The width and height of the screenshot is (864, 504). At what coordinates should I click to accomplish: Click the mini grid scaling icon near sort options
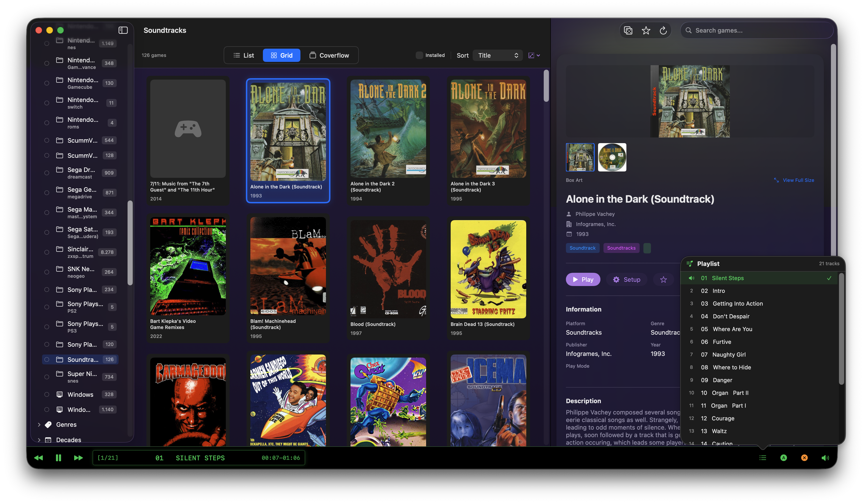pyautogui.click(x=532, y=55)
